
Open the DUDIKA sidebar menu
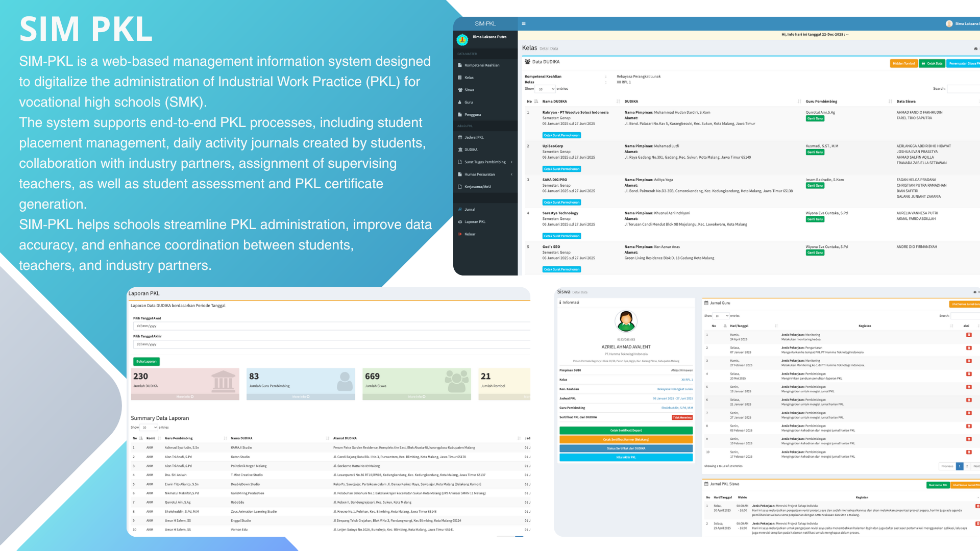click(471, 149)
